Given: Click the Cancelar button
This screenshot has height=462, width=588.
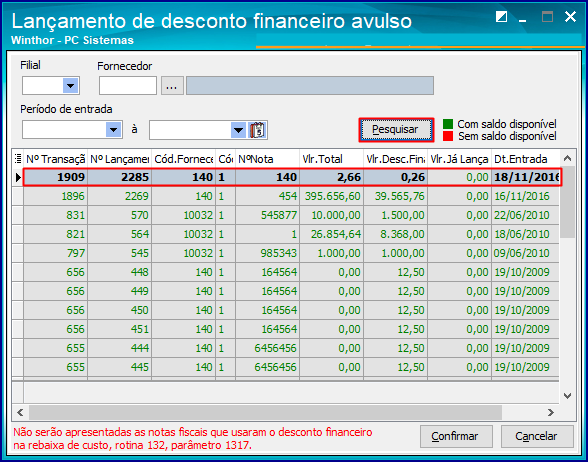Looking at the screenshot, I should [x=537, y=436].
